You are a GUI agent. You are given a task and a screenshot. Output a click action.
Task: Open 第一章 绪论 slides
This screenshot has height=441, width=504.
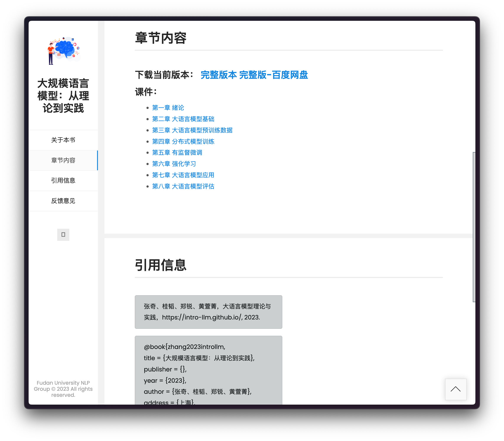(x=168, y=108)
